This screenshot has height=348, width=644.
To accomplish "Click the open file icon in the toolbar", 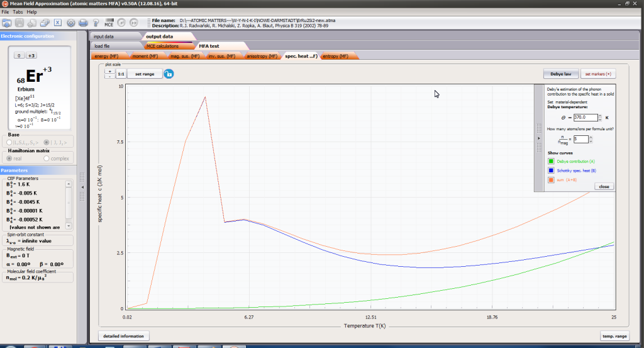I will point(7,23).
